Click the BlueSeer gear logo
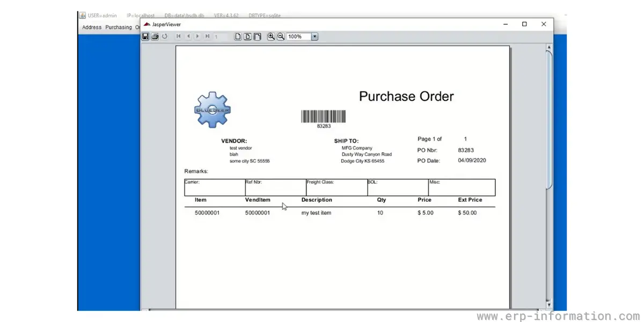 point(213,109)
